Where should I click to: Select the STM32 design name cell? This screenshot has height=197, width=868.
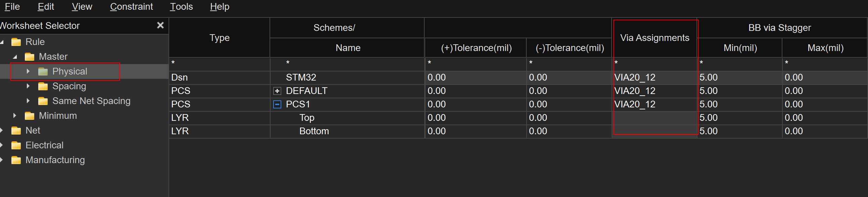[301, 78]
